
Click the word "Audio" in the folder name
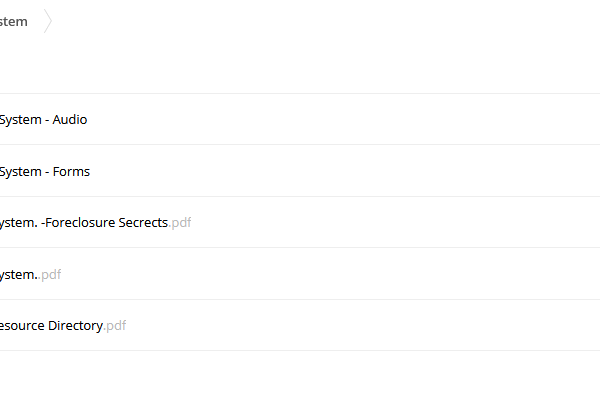point(70,119)
